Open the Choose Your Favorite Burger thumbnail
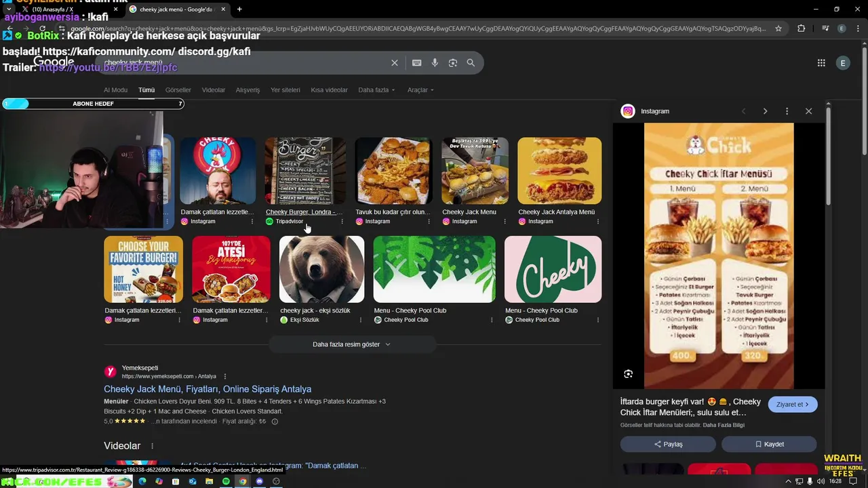 (143, 269)
